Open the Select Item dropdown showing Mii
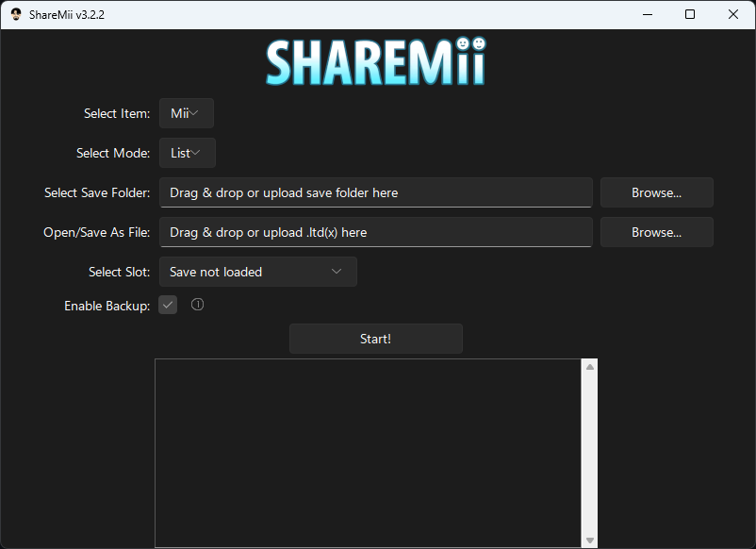Screen dimensions: 756x549 coord(187,113)
